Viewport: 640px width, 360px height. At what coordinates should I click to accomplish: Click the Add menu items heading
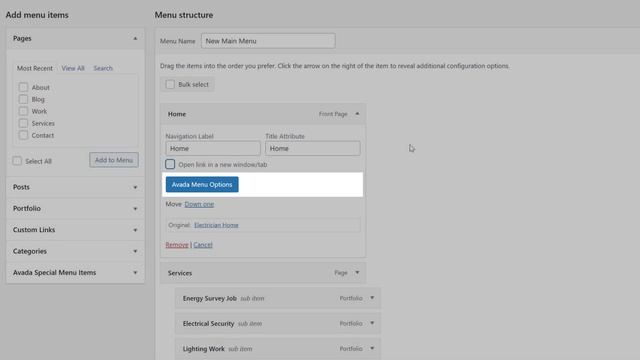pos(37,15)
